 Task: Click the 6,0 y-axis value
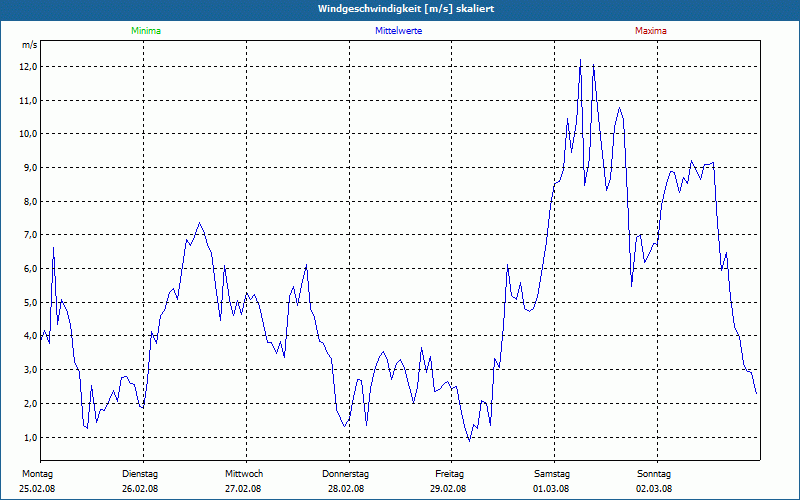(x=30, y=268)
